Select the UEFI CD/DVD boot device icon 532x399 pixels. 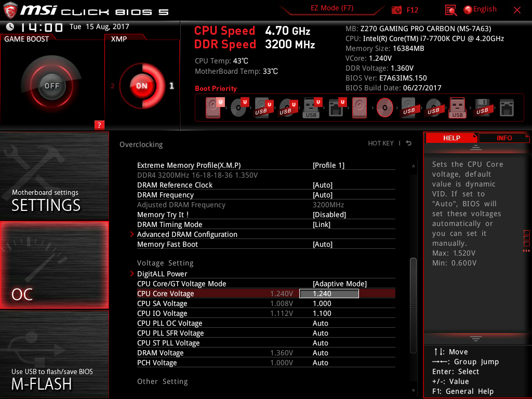[x=240, y=108]
